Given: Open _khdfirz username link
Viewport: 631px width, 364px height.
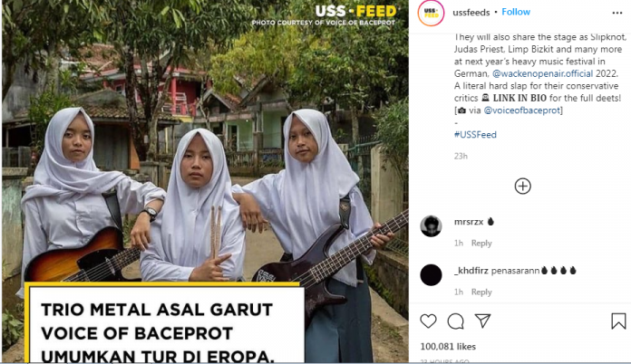Looking at the screenshot, I should pyautogui.click(x=471, y=271).
